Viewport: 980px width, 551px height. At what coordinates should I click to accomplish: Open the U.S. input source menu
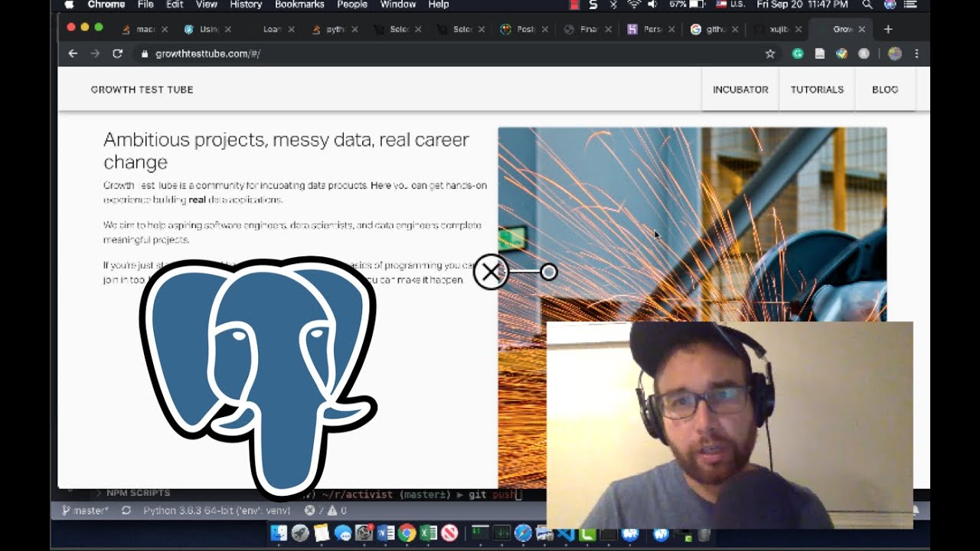pos(730,5)
